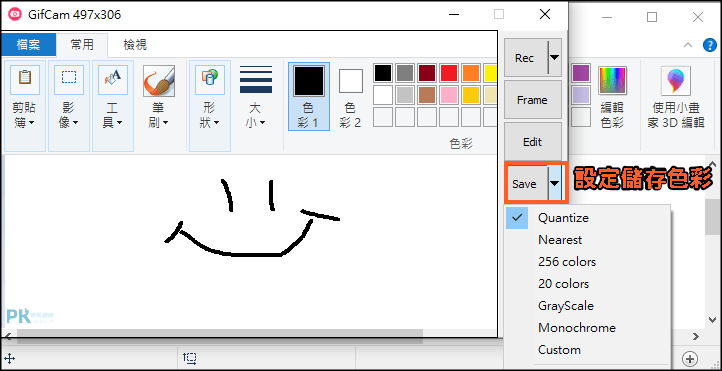This screenshot has height=371, width=722.
Task: Pick the brown color swatch
Action: pyautogui.click(x=427, y=95)
